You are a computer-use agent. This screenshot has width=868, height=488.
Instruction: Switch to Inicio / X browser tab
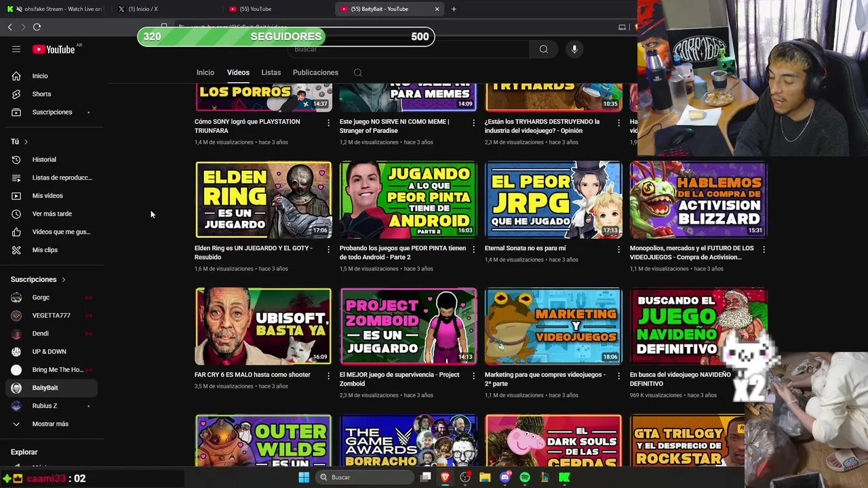click(166, 9)
